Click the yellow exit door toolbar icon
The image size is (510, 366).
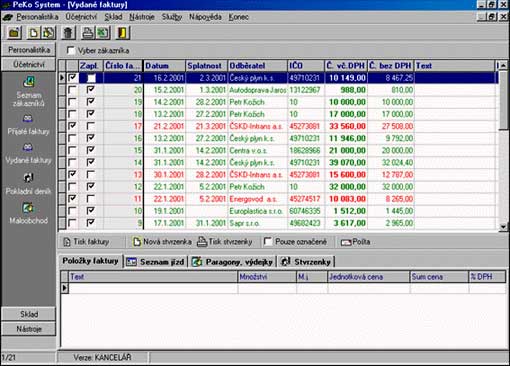click(122, 33)
